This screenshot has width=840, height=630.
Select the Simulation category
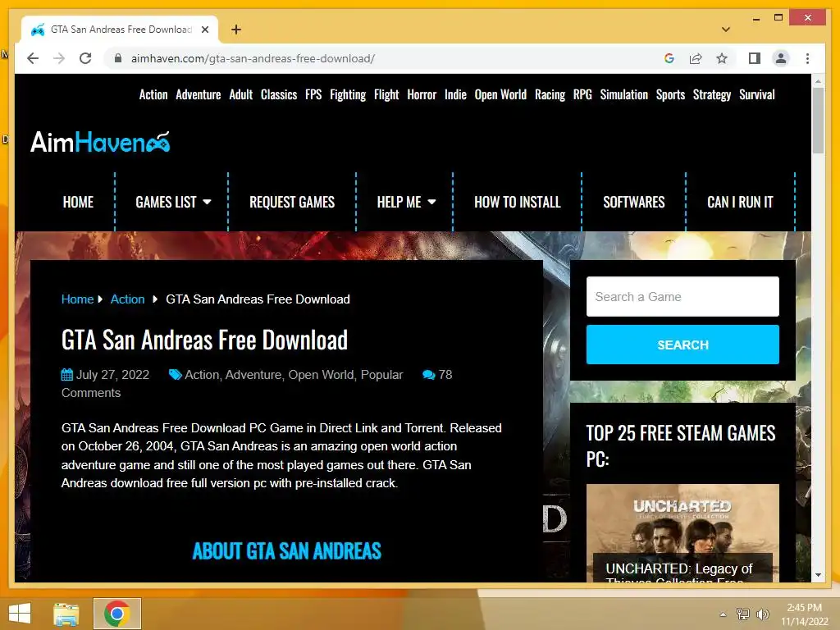tap(624, 95)
